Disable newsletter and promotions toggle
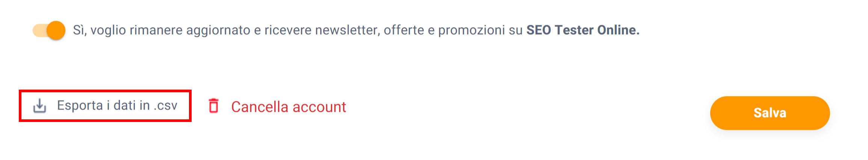This screenshot has width=868, height=160. click(x=49, y=30)
